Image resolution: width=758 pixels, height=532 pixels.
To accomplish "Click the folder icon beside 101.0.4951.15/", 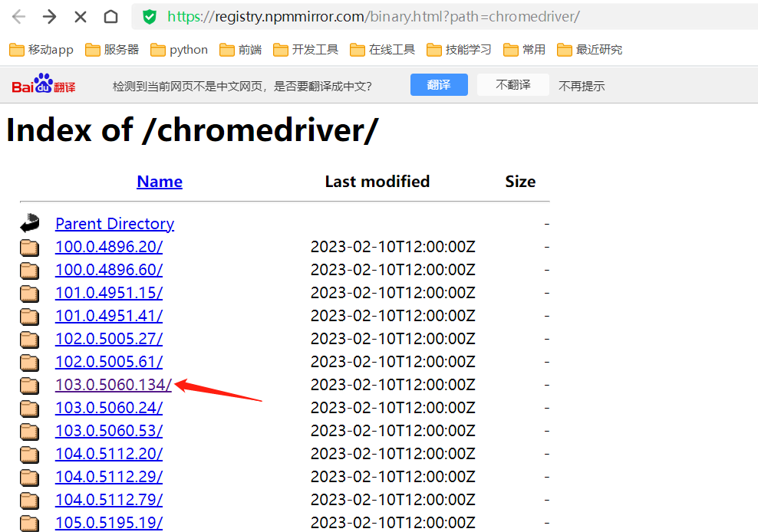I will point(29,294).
